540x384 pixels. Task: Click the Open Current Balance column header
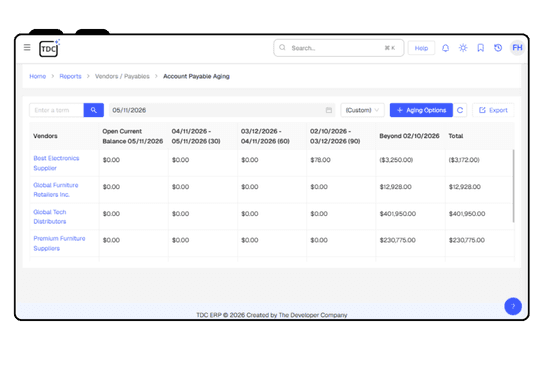pos(133,136)
